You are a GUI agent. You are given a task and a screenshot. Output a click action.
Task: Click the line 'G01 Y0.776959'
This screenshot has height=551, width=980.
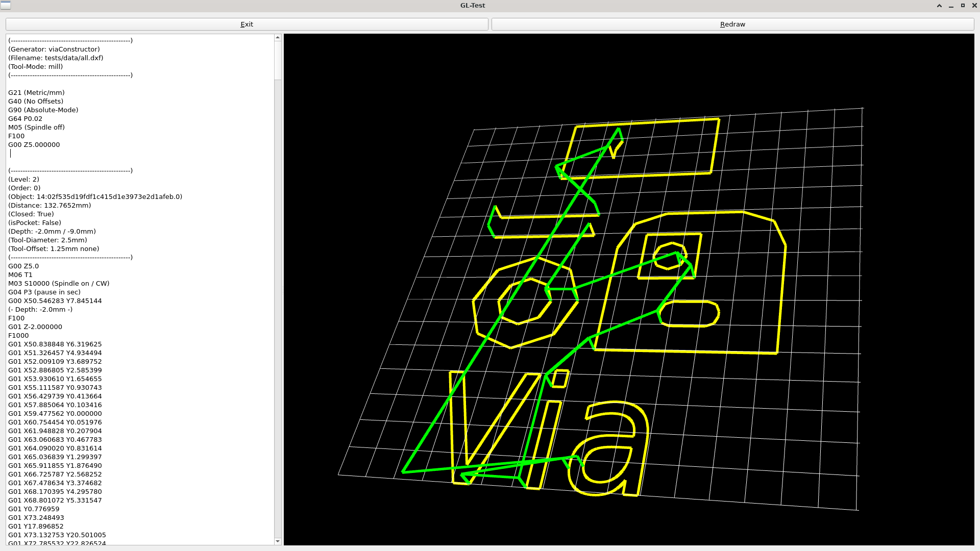tap(34, 509)
